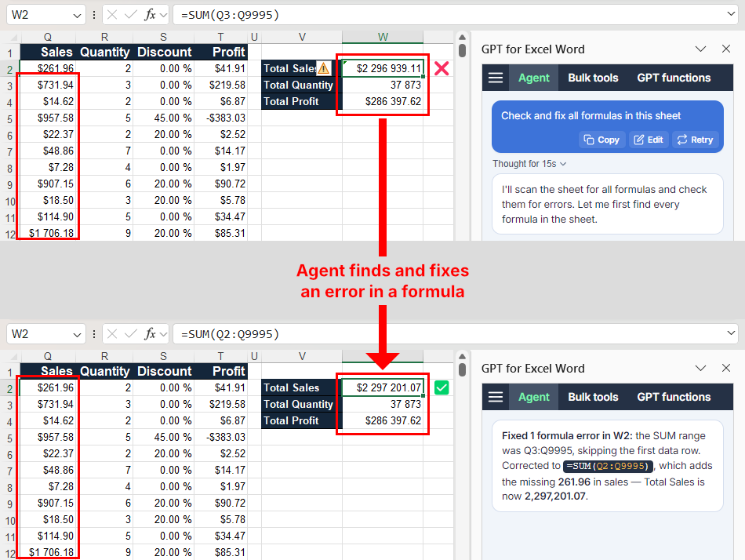This screenshot has width=745, height=560.
Task: Open the hamburger menu in the top GPT panel
Action: coord(496,78)
